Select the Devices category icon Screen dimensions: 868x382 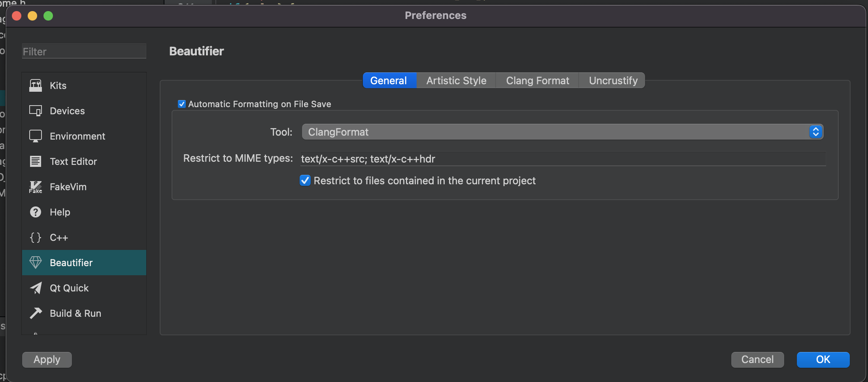click(36, 111)
